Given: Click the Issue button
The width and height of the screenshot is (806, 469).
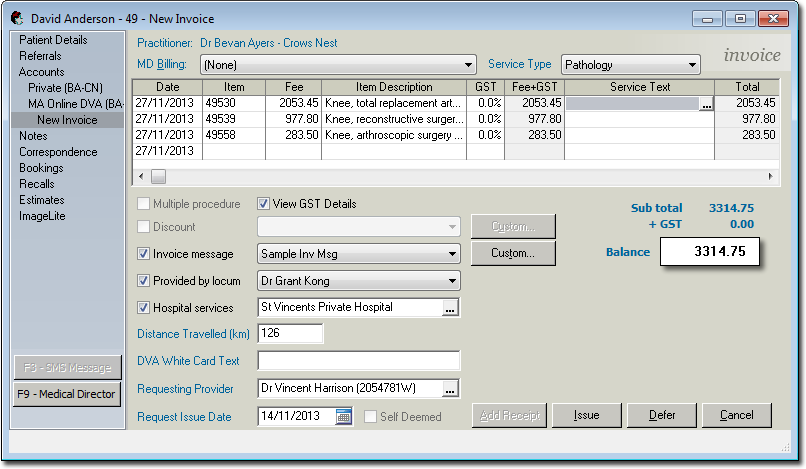Looking at the screenshot, I should coord(586,415).
